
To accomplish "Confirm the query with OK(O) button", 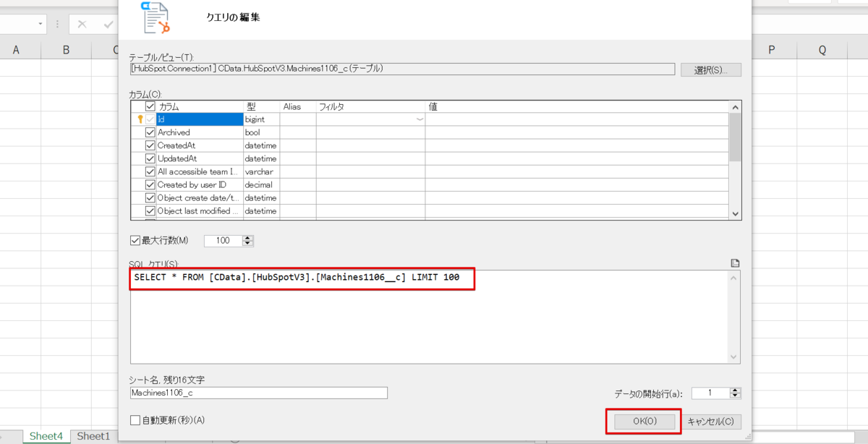I will pos(644,421).
